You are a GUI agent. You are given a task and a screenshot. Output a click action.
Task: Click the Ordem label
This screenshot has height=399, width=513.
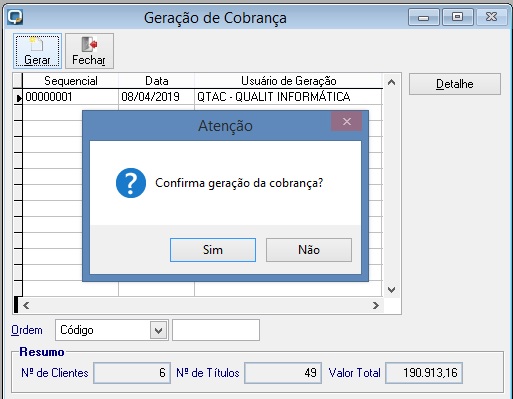pyautogui.click(x=27, y=330)
